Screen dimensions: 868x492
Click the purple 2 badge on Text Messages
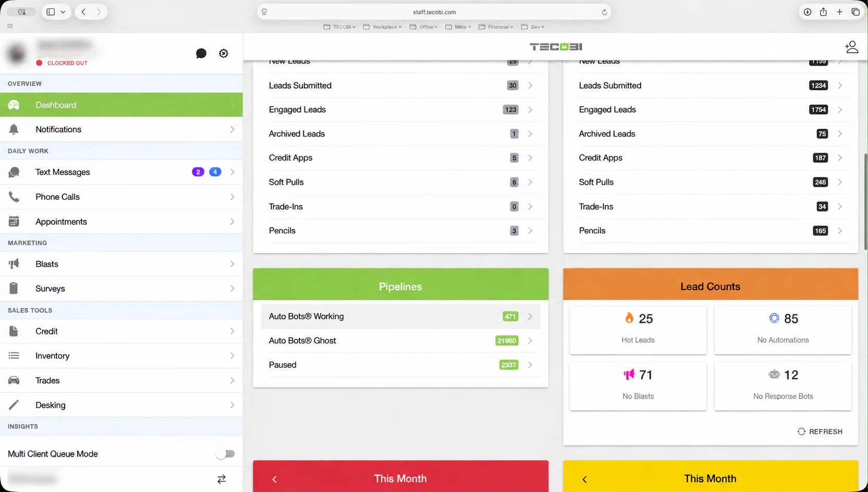[x=198, y=172]
